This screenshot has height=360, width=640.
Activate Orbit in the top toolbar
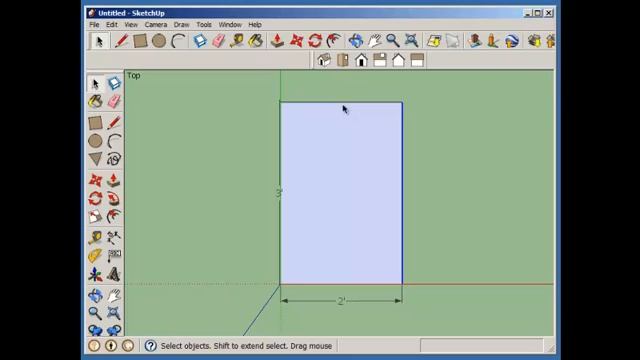coord(356,41)
